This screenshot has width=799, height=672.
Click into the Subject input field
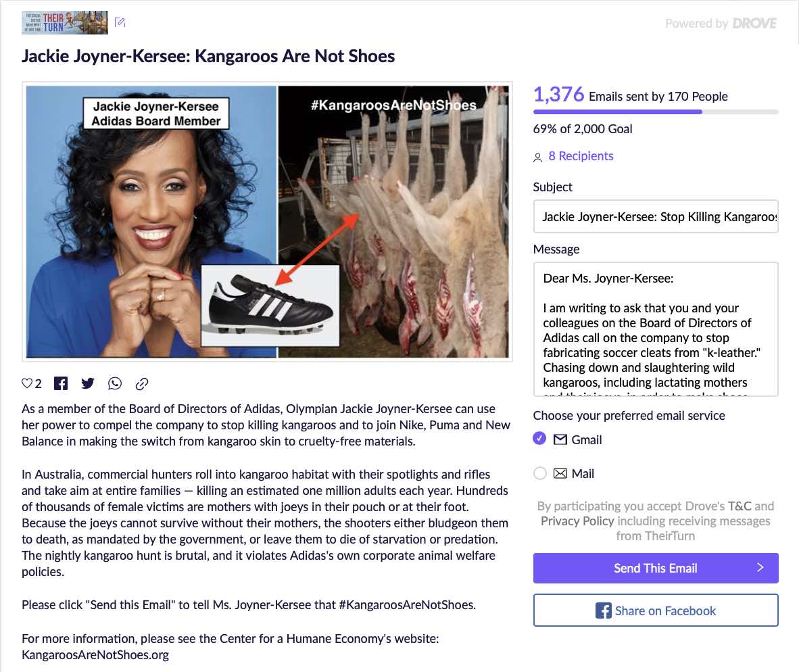(655, 216)
